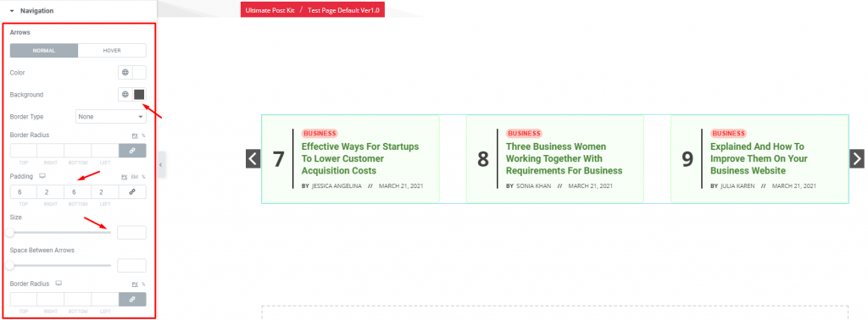
Task: Click the next arrow of the carousel
Action: pos(857,159)
